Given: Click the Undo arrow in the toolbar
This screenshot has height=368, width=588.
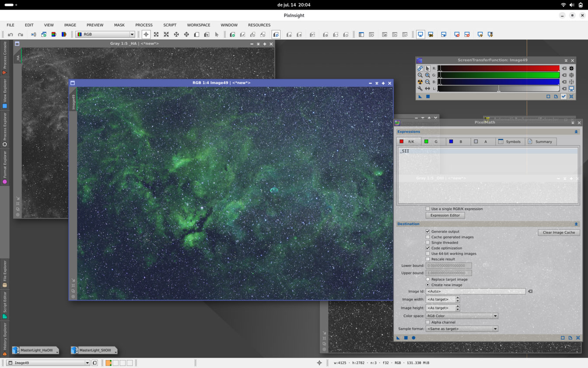Looking at the screenshot, I should [x=10, y=34].
